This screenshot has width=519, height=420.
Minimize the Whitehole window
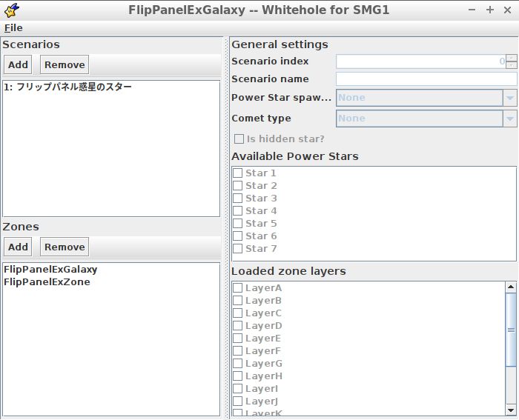[472, 10]
